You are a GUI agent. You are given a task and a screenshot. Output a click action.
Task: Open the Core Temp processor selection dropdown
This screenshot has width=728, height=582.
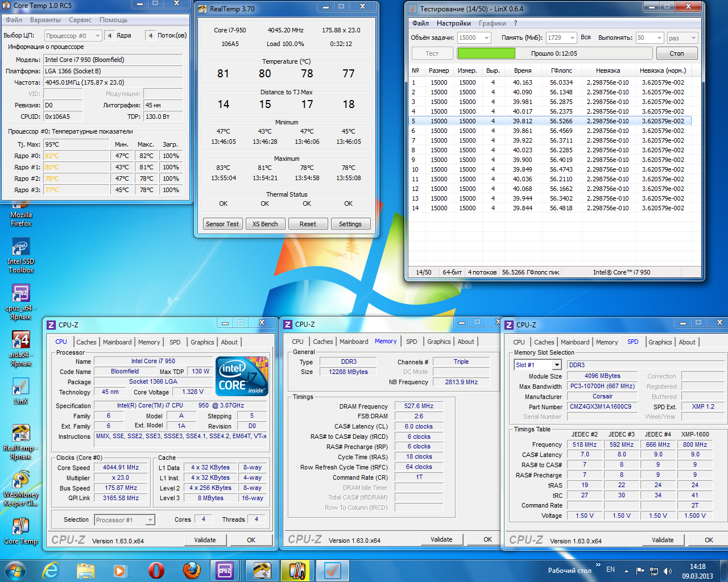click(x=73, y=35)
